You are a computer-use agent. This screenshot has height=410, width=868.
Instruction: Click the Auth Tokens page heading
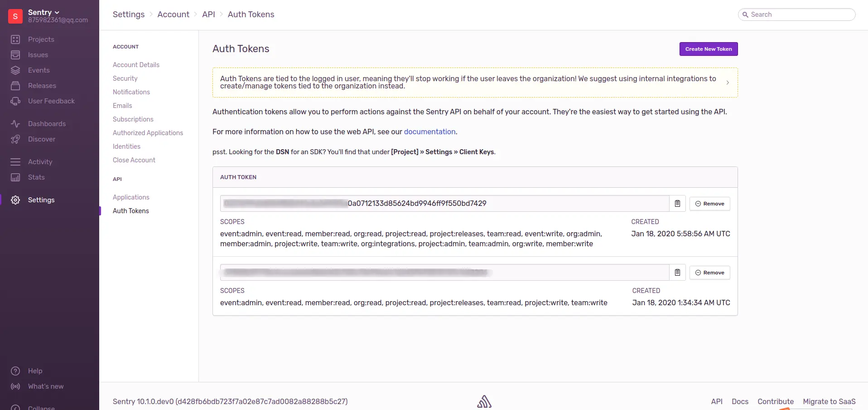pos(241,49)
